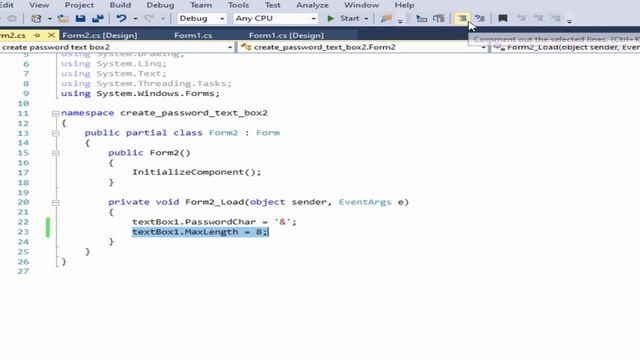Click the 'InitializeComponent();' statement
The width and height of the screenshot is (640, 360).
click(196, 172)
